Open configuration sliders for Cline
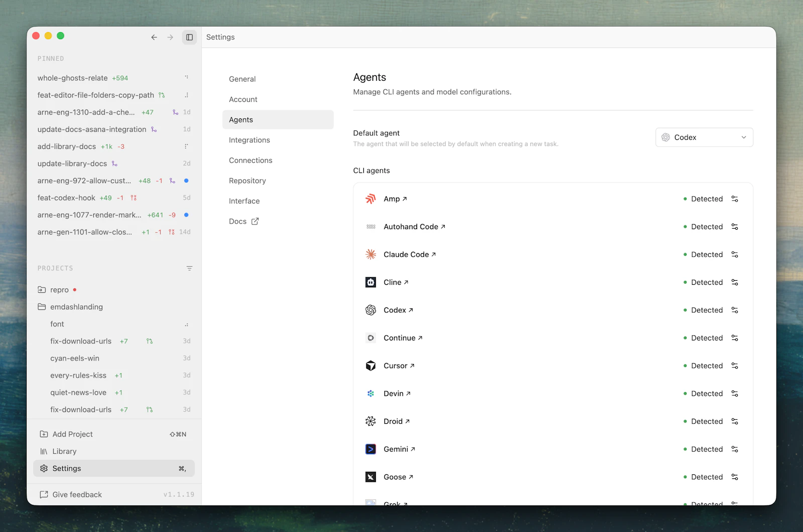Screen dimensions: 803x532 (x=735, y=282)
